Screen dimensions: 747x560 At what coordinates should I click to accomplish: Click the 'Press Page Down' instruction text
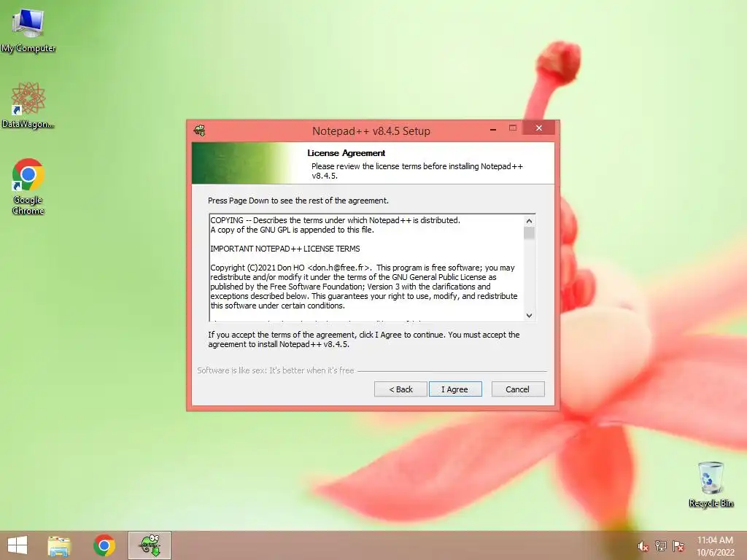click(298, 201)
